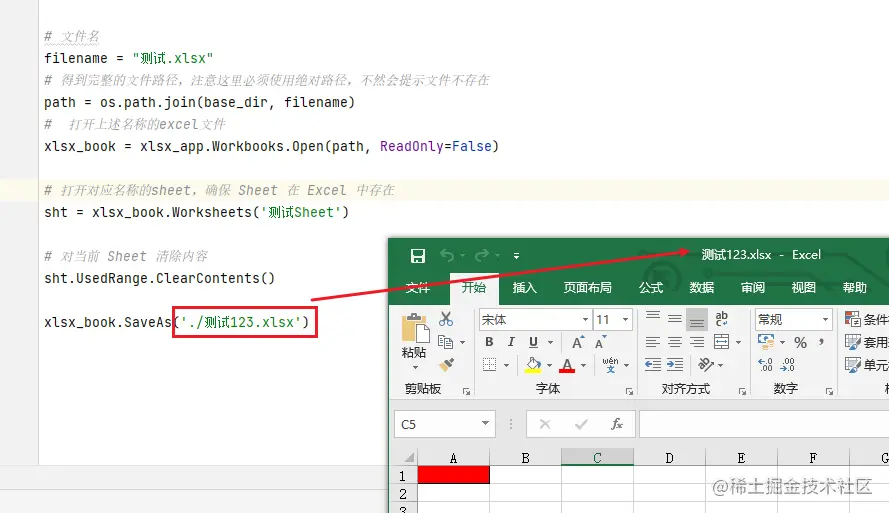Select Middle Align icon

tap(675, 319)
